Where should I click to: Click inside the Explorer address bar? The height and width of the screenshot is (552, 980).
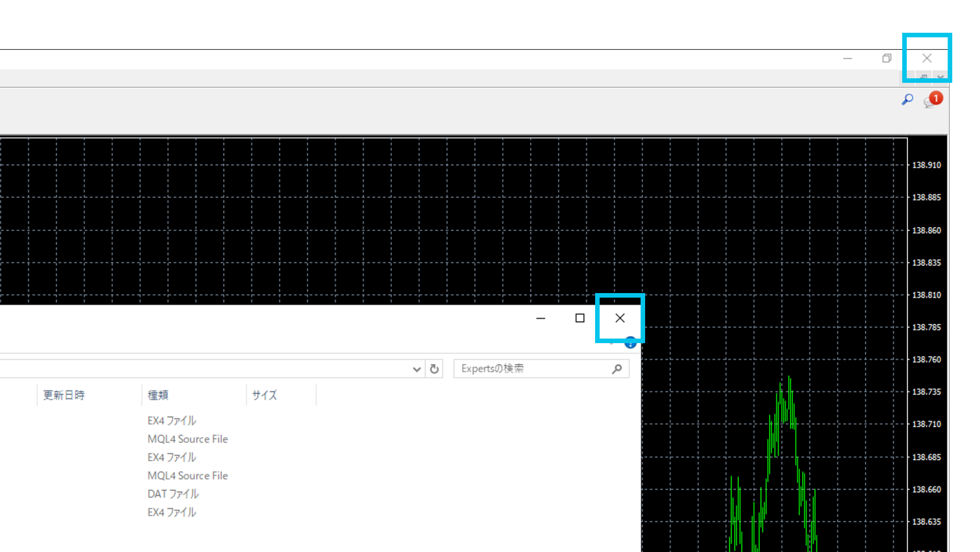pyautogui.click(x=205, y=369)
